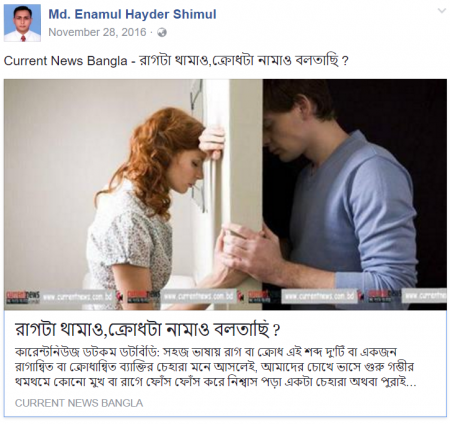This screenshot has height=424, width=450.
Task: Open the November 28, 2016 timestamp
Action: coord(97,32)
